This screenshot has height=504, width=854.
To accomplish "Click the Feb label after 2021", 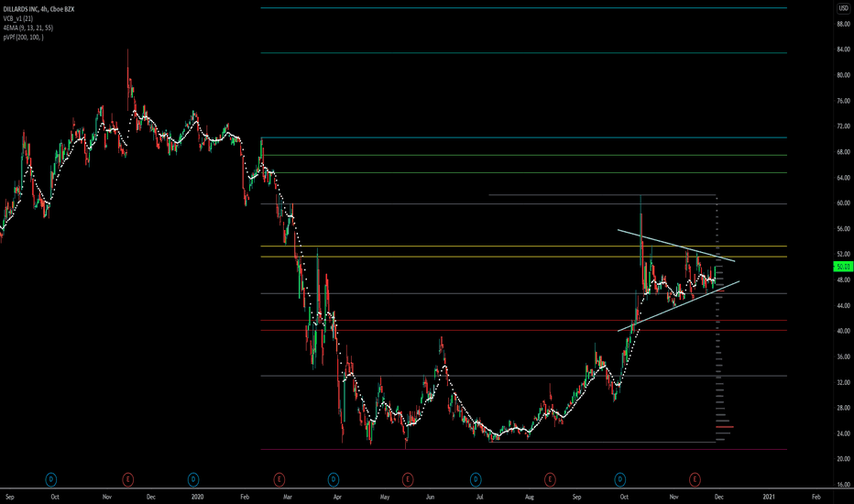I will click(816, 497).
